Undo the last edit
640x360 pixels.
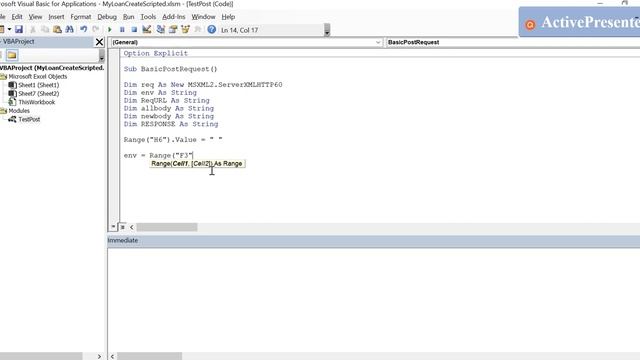point(83,29)
